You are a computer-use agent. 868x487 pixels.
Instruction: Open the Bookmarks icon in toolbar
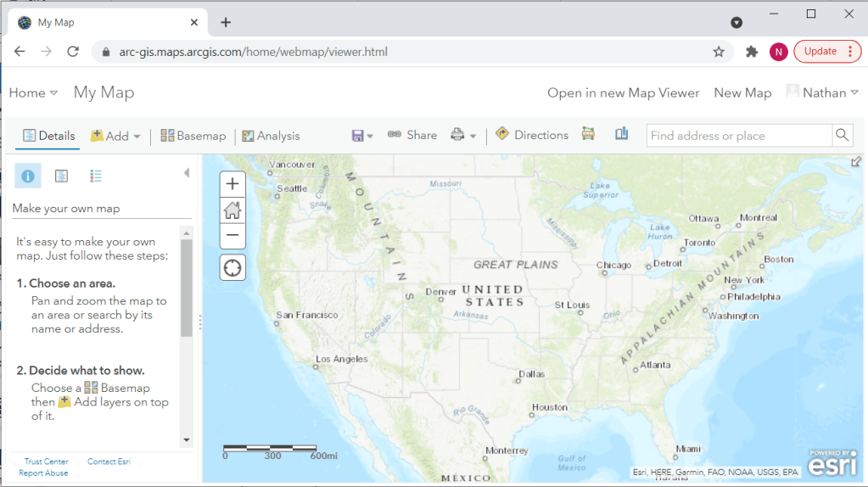[x=621, y=134]
